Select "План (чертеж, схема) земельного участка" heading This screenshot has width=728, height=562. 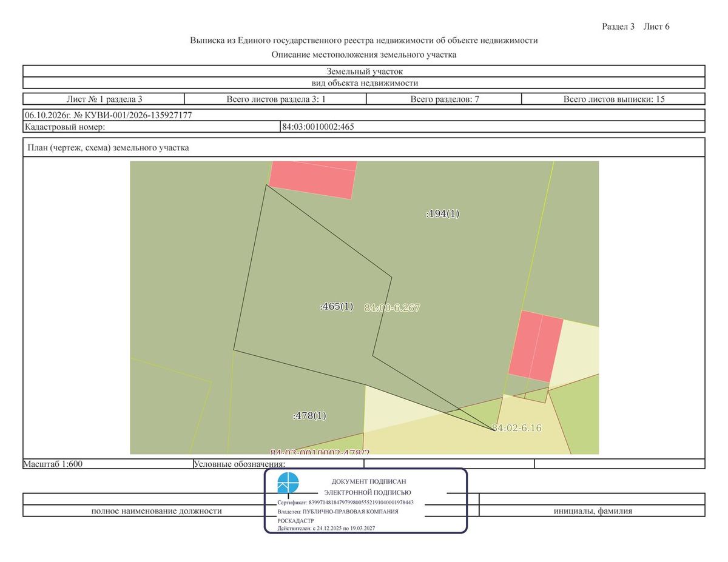pos(108,147)
